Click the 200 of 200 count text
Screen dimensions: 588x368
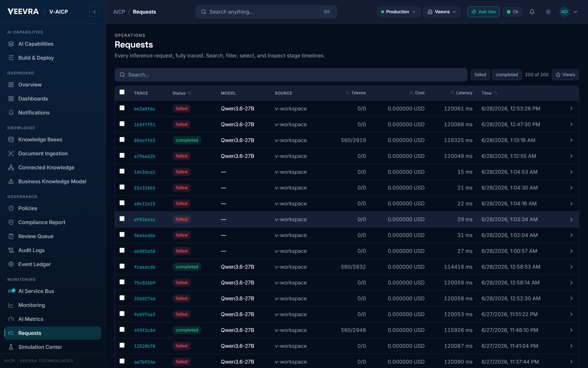tap(537, 75)
